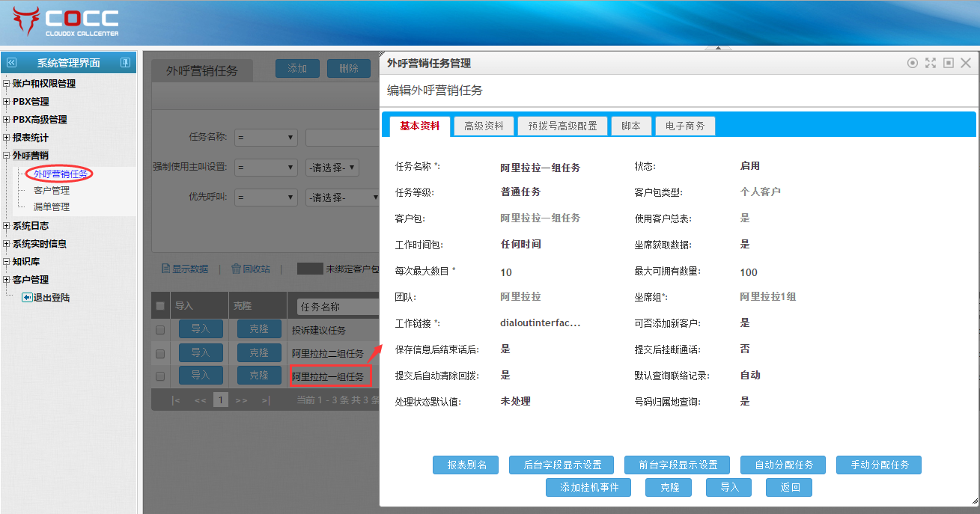Check the box for 投诉建议任务 row

[160, 330]
